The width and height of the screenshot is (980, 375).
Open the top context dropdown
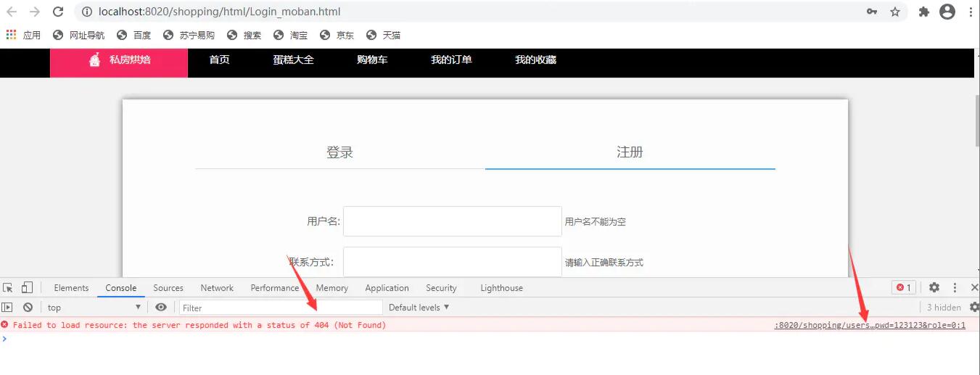pos(94,308)
